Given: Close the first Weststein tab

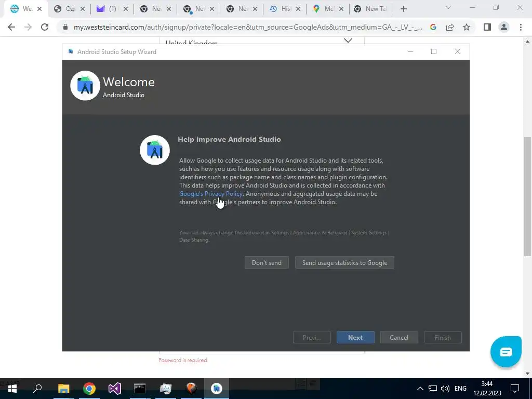Looking at the screenshot, I should (39, 9).
